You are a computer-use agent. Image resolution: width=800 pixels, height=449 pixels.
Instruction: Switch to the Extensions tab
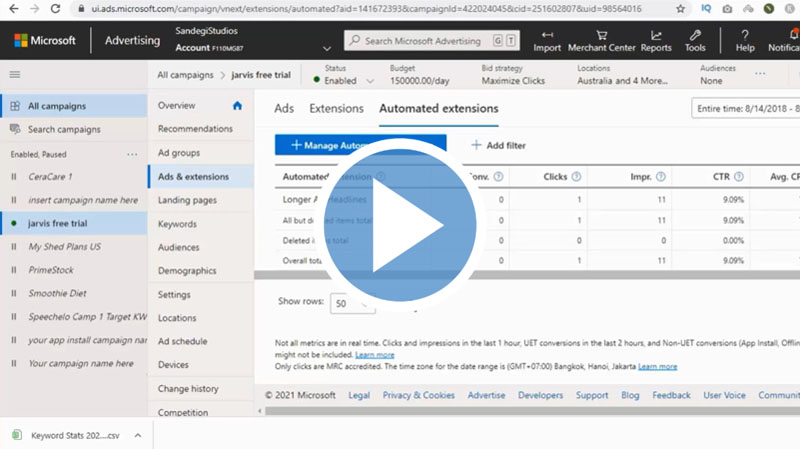tap(336, 109)
